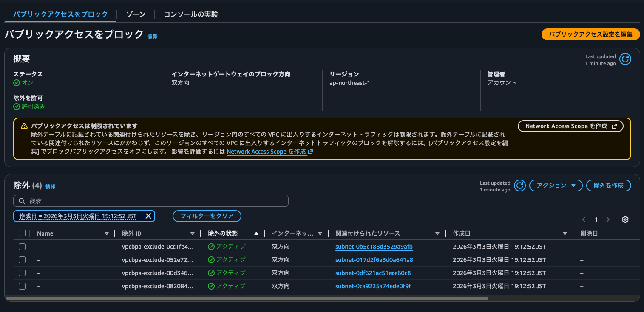Open the table preferences gear
The height and width of the screenshot is (312, 644).
tap(625, 219)
